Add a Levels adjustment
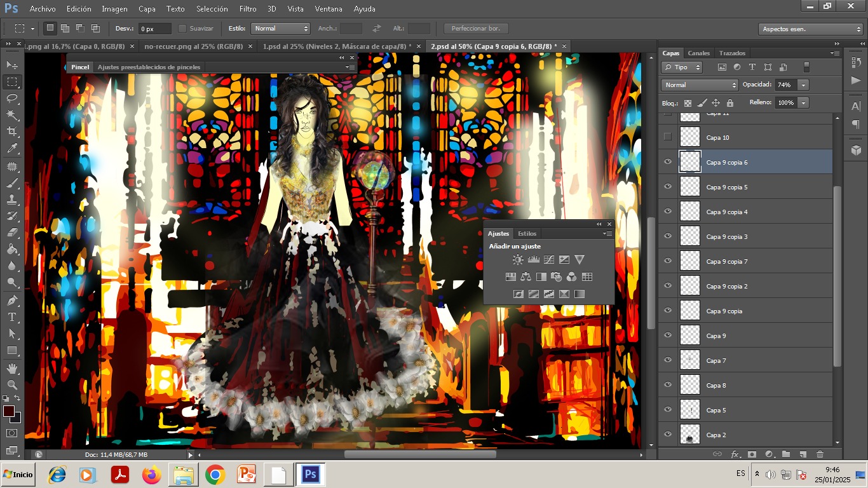This screenshot has height=488, width=868. (x=534, y=259)
